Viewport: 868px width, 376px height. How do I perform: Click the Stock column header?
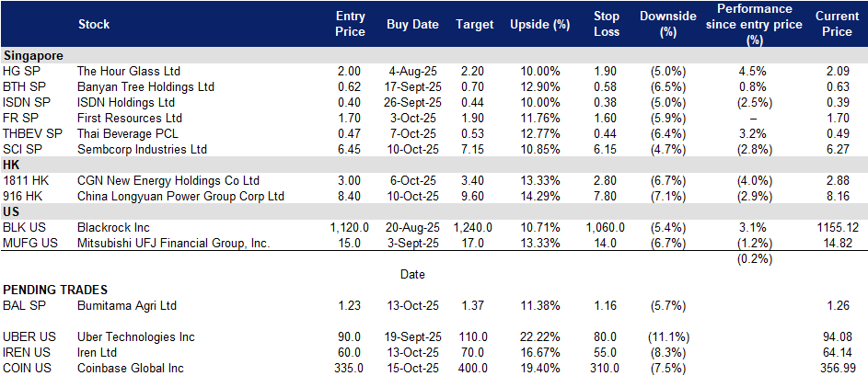[94, 24]
